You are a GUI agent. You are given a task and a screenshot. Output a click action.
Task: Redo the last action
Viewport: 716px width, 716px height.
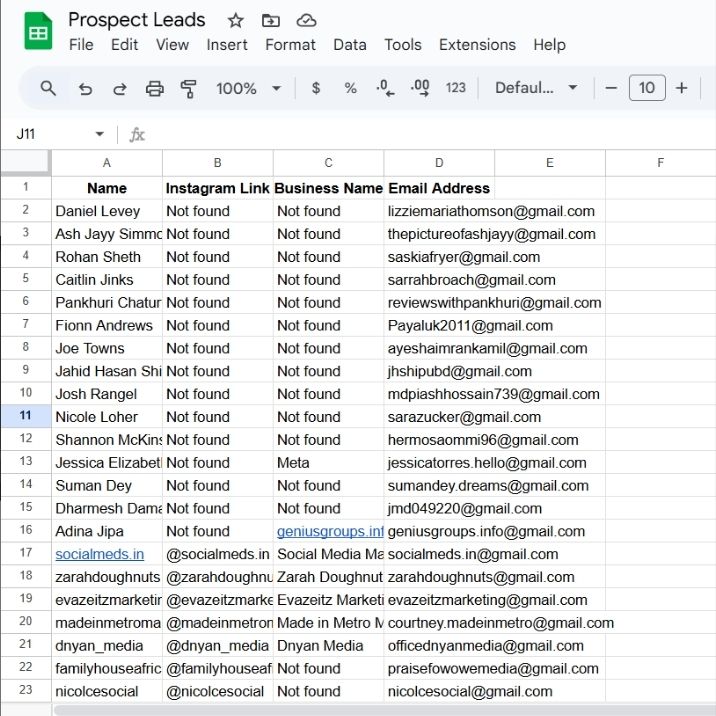pyautogui.click(x=119, y=88)
